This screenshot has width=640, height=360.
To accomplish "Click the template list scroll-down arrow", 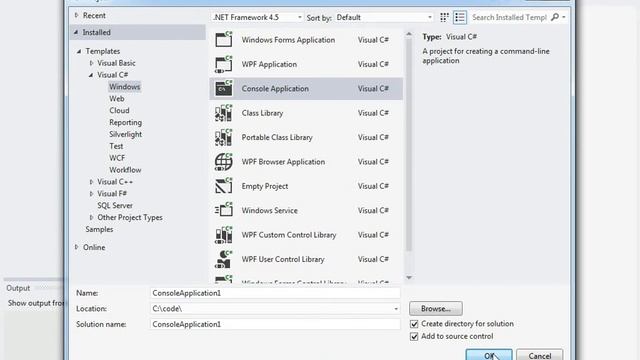I will pos(409,278).
